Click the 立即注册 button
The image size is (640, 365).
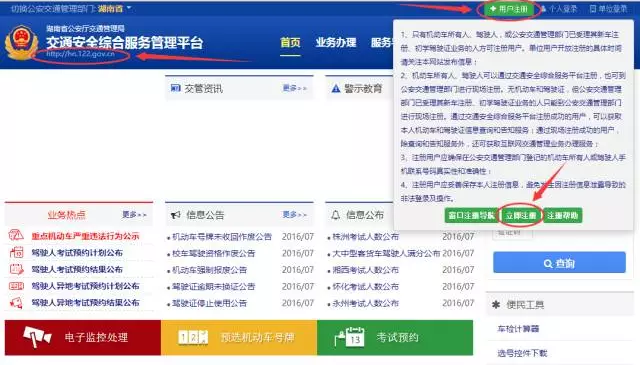(x=521, y=215)
